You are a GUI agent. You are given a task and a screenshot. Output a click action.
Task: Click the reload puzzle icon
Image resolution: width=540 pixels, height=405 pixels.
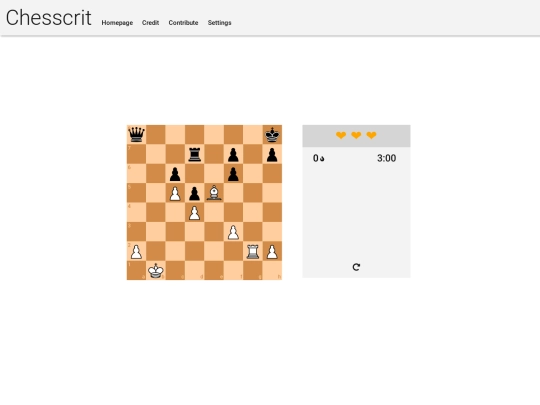pyautogui.click(x=356, y=267)
